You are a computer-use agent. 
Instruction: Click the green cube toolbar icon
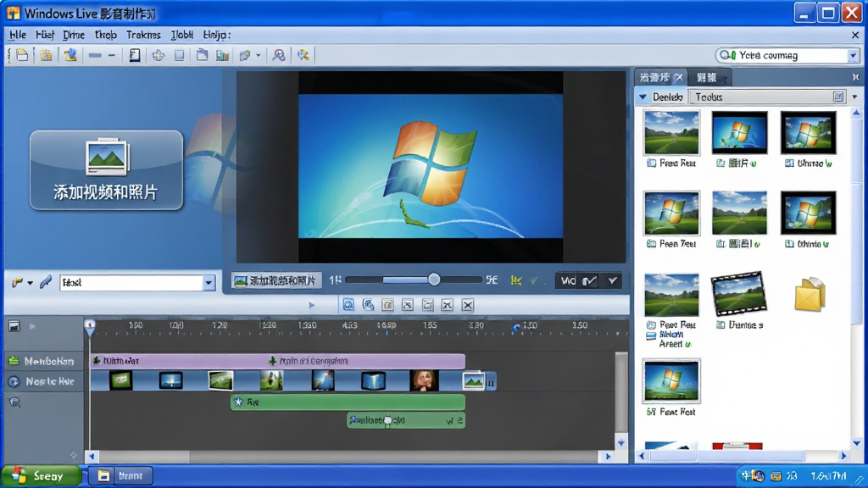click(245, 55)
